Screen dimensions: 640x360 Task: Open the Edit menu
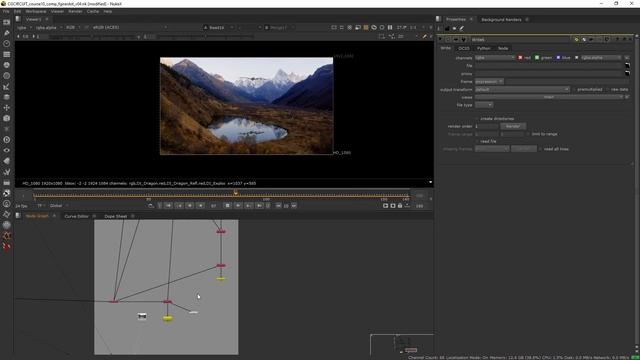(17, 11)
